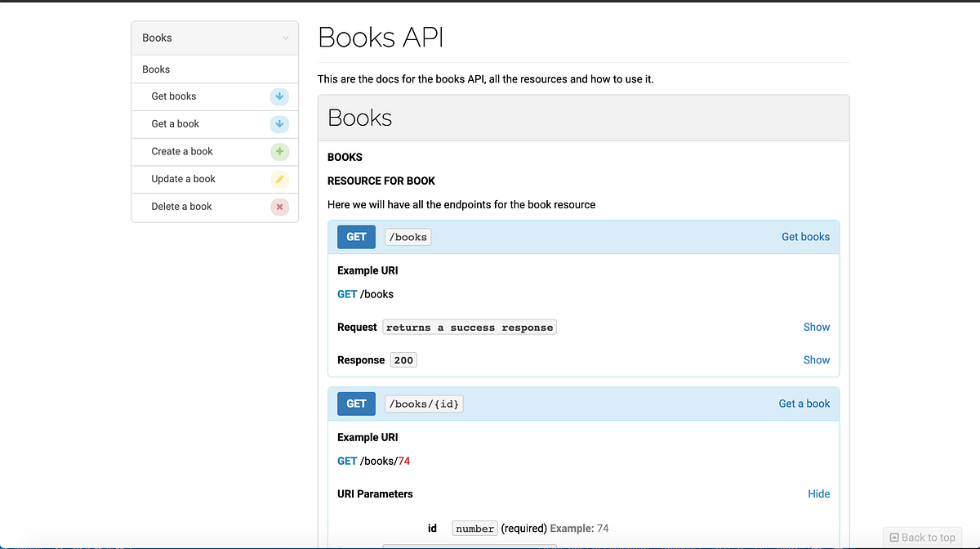
Task: Open the Get books link in the endpoint header
Action: click(805, 237)
